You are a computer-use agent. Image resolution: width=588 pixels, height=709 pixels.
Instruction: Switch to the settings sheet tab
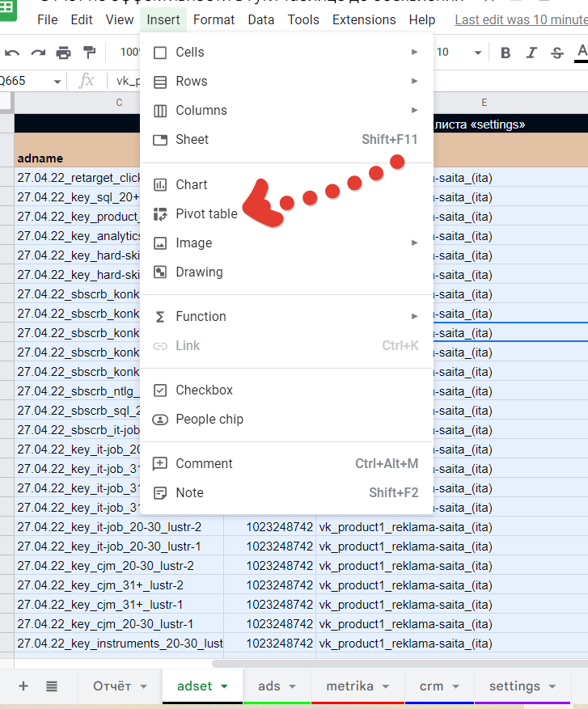click(x=514, y=686)
